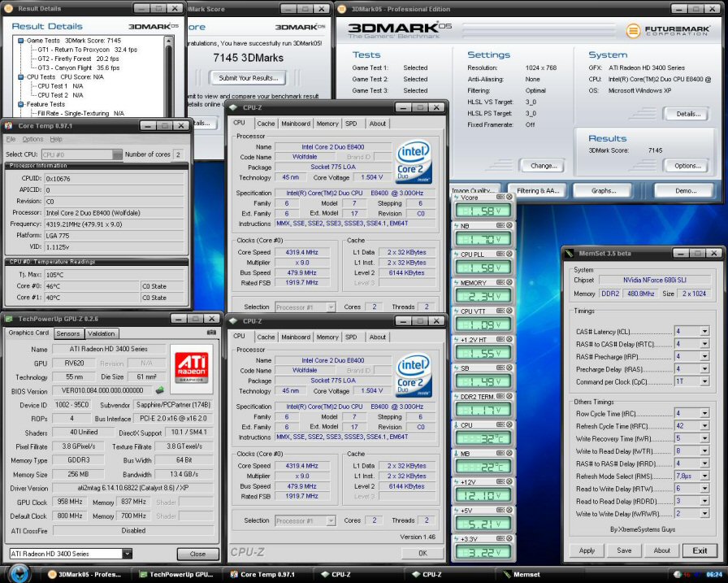Click the BIOS save chip icon in GPU-Z
The width and height of the screenshot is (728, 583).
click(160, 390)
